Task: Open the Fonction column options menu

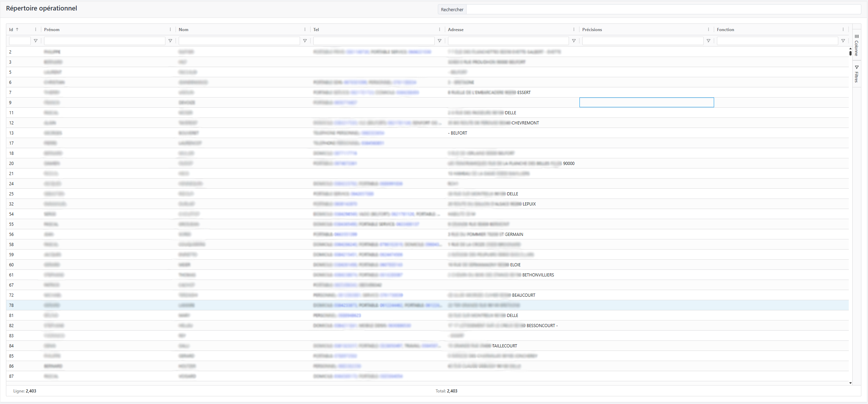Action: pos(843,30)
